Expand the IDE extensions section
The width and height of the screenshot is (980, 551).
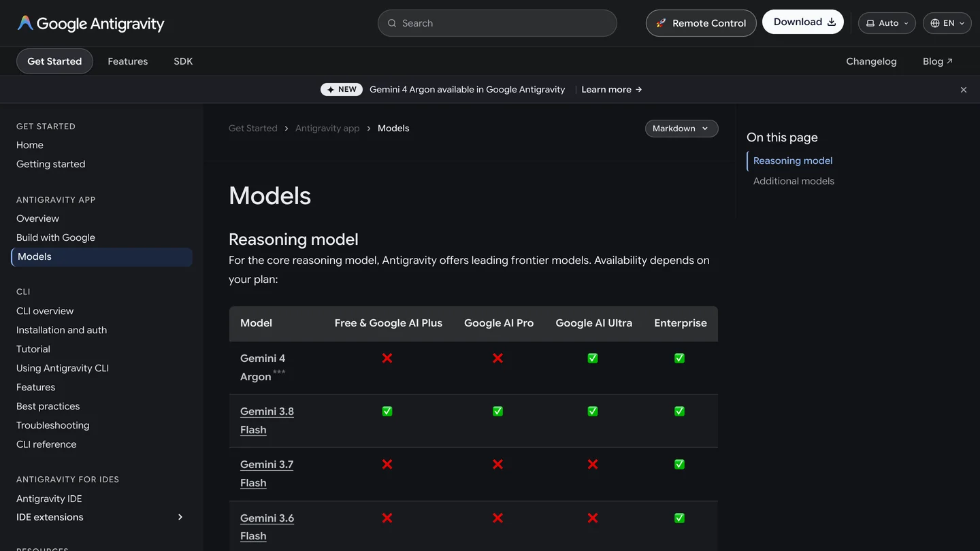point(180,517)
